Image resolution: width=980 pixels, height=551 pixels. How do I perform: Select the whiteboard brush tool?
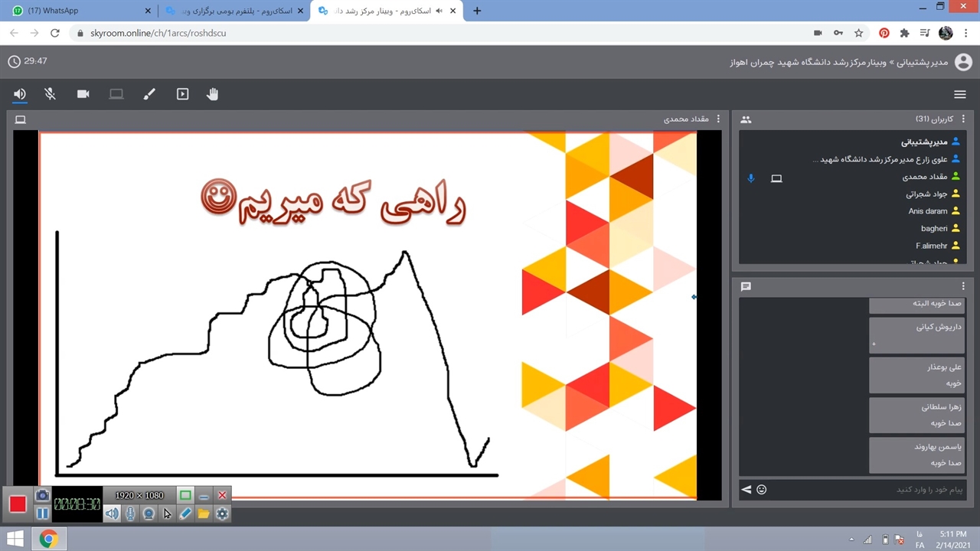click(149, 94)
